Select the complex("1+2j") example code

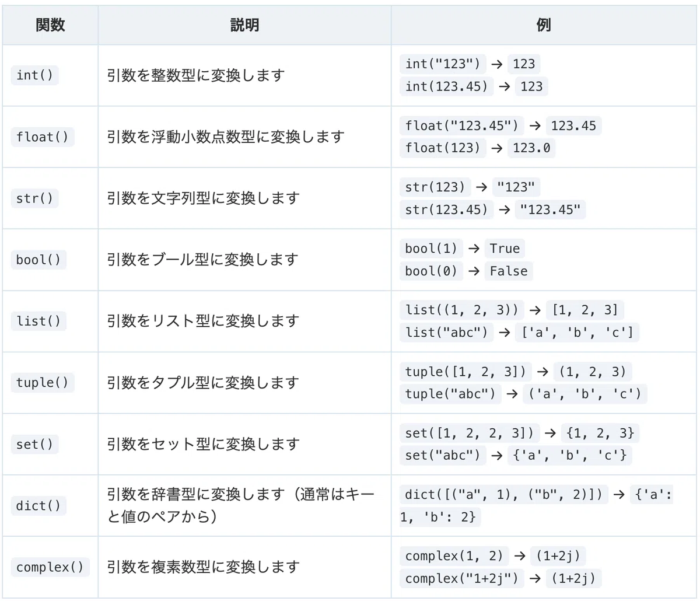pos(461,579)
